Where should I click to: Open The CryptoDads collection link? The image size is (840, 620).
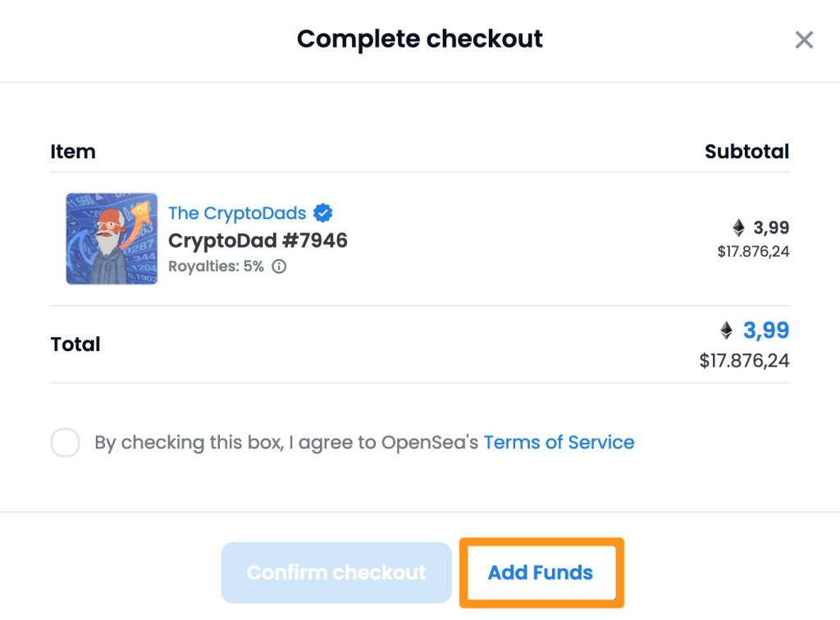237,213
